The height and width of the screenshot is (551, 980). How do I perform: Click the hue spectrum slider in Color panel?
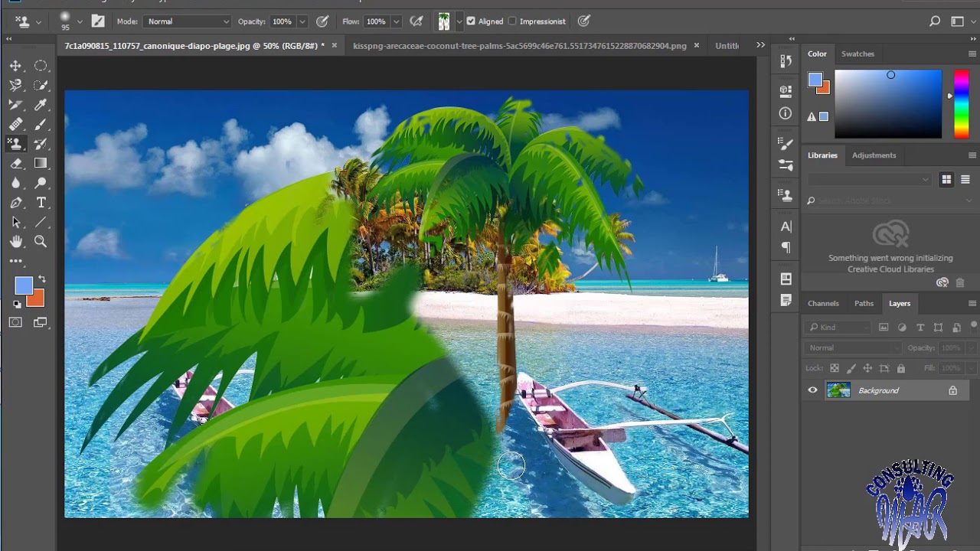(x=962, y=104)
